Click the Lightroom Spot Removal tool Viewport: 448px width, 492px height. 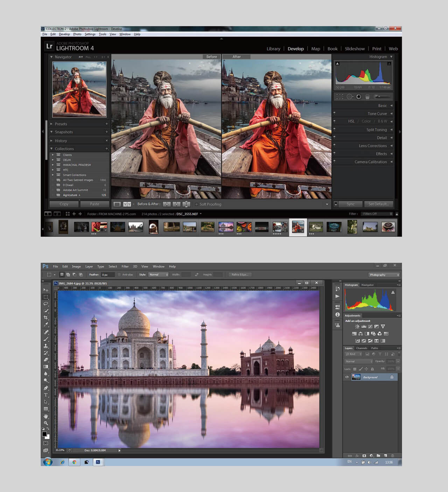coord(349,97)
